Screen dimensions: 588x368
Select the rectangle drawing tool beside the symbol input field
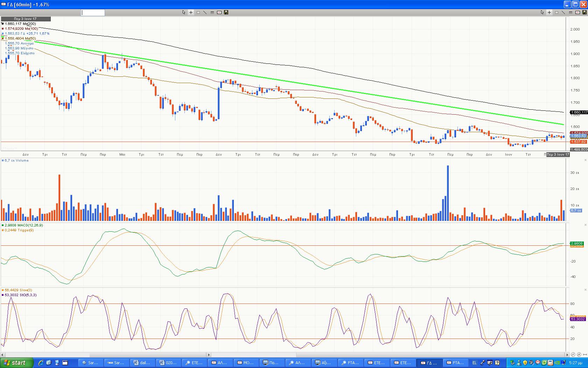click(x=198, y=12)
